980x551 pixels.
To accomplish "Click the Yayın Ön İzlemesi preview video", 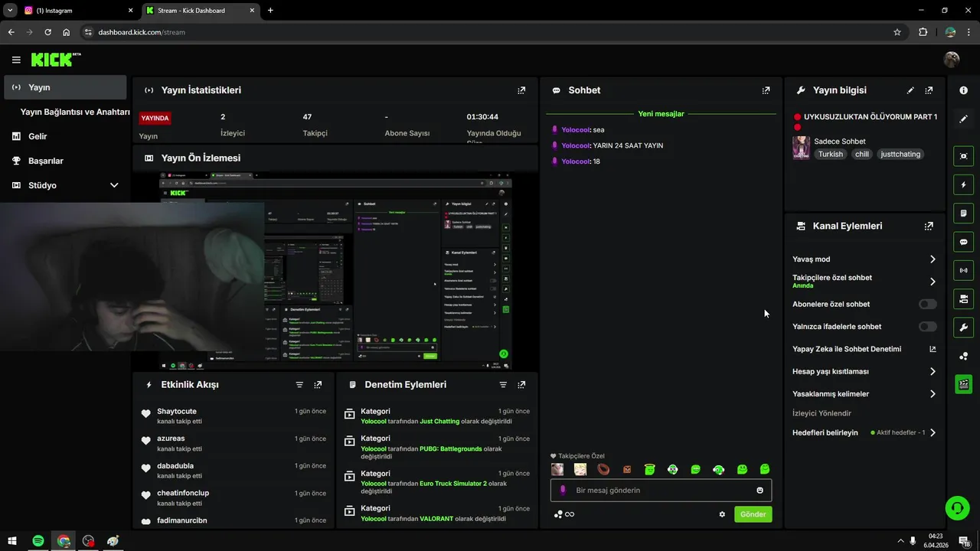I will pos(335,271).
